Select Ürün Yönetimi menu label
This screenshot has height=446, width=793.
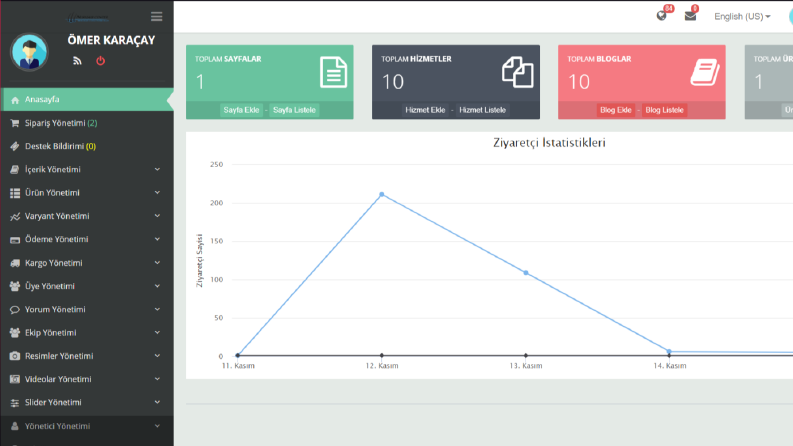tap(52, 193)
